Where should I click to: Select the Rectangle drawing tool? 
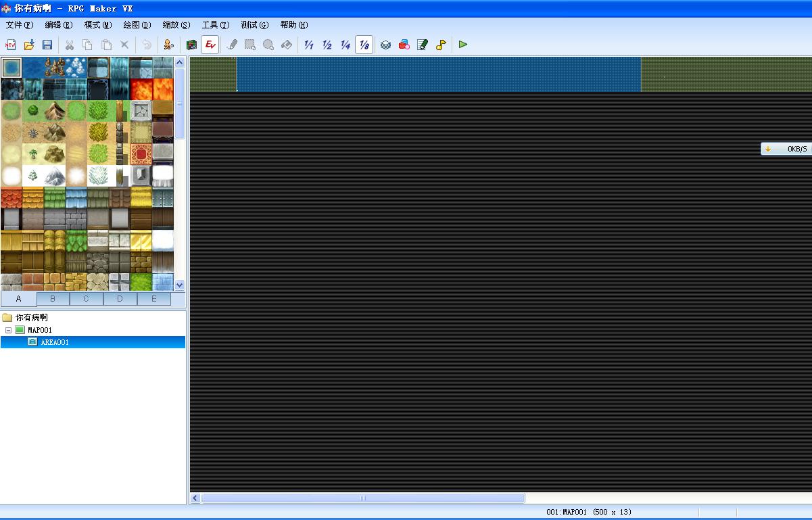[x=250, y=45]
